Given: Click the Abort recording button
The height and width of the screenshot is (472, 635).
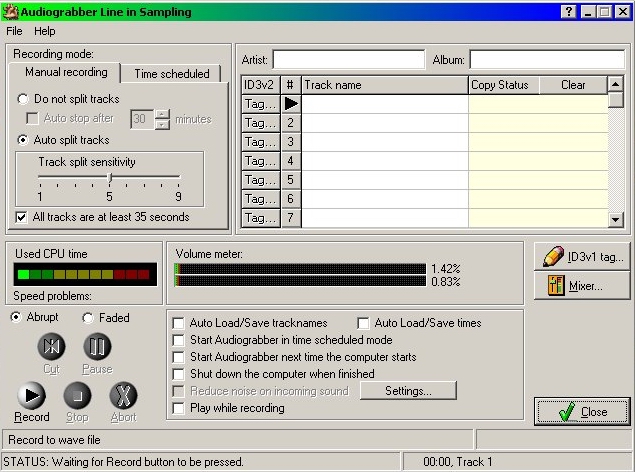Looking at the screenshot, I should (124, 395).
